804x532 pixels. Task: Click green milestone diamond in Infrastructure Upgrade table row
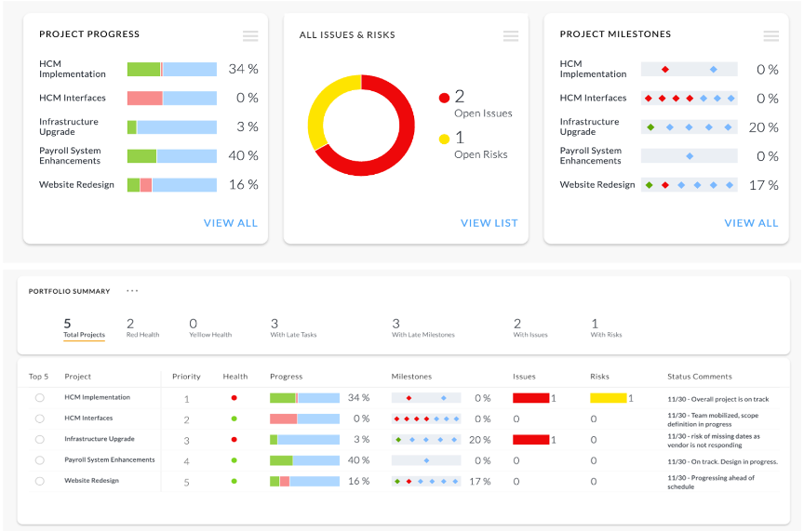(x=398, y=440)
